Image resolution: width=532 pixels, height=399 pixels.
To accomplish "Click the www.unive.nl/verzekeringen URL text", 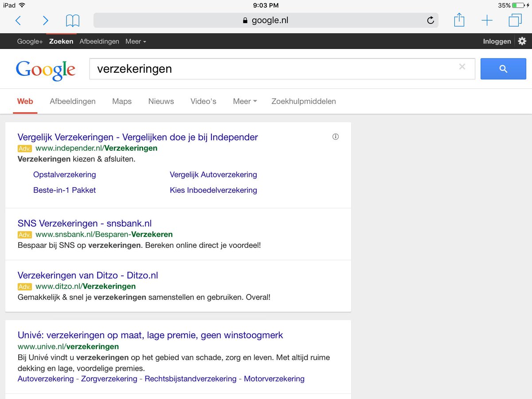I will pyautogui.click(x=68, y=346).
